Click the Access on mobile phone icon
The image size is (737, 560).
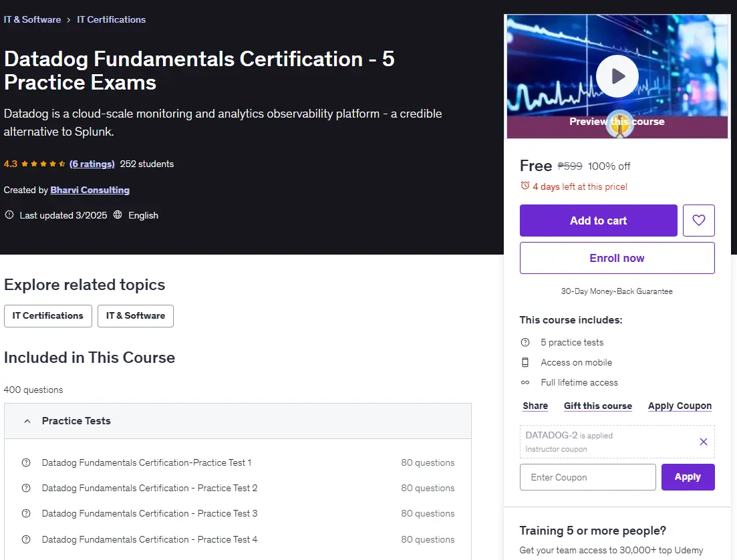point(525,362)
